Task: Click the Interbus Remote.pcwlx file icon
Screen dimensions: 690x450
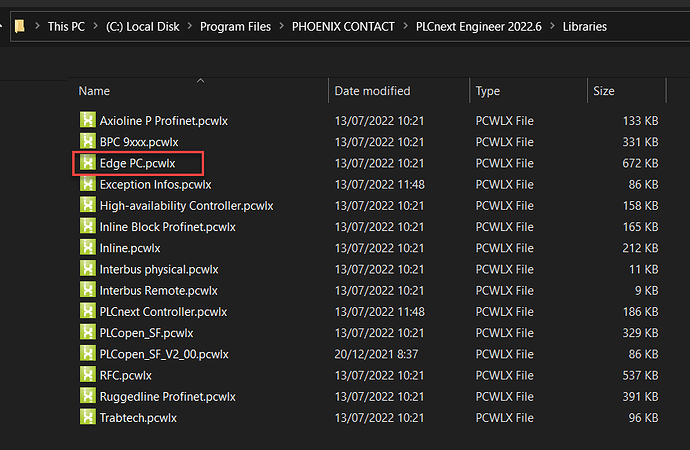Action: pyautogui.click(x=88, y=289)
